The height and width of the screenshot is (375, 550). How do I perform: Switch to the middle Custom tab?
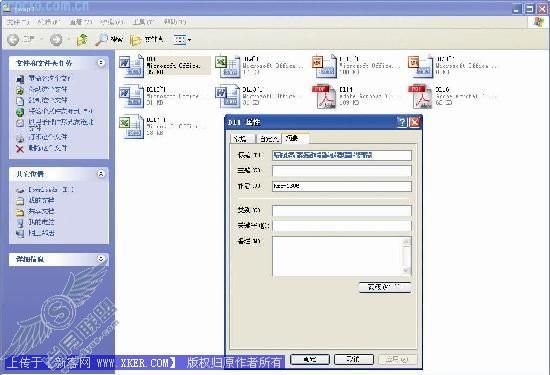pos(269,139)
